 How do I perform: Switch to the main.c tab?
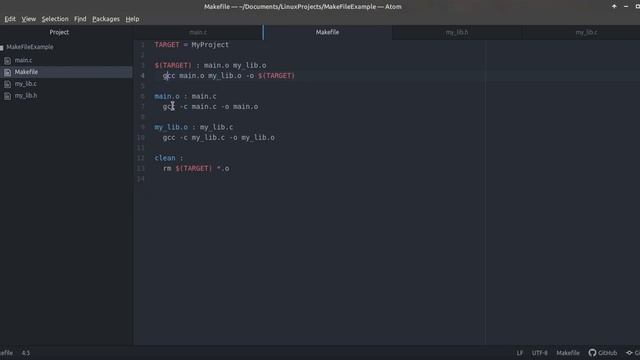tap(198, 32)
